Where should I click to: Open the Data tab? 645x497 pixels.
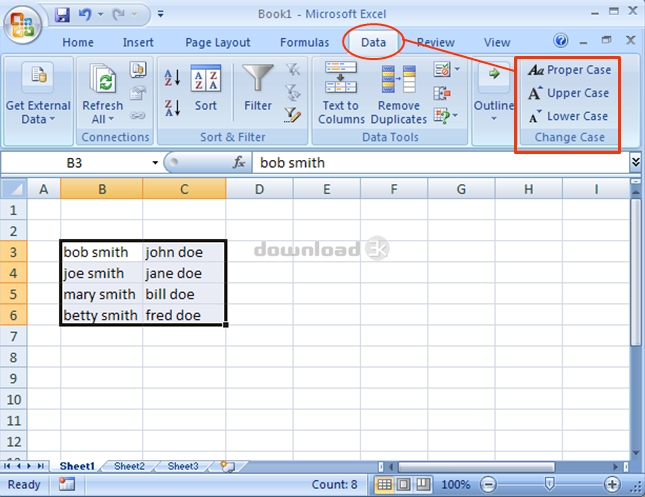373,42
